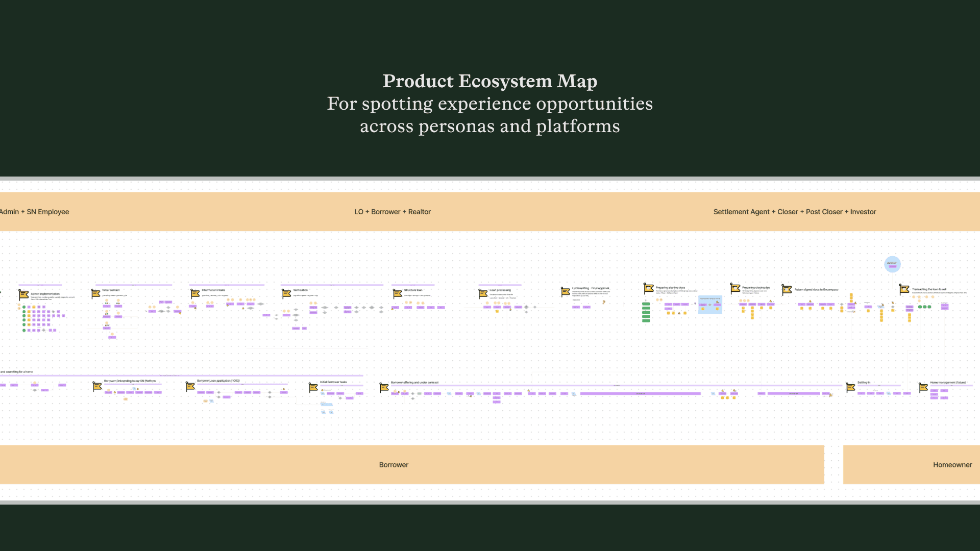This screenshot has width=980, height=551.
Task: Select the Home management (future) flag
Action: 923,388
